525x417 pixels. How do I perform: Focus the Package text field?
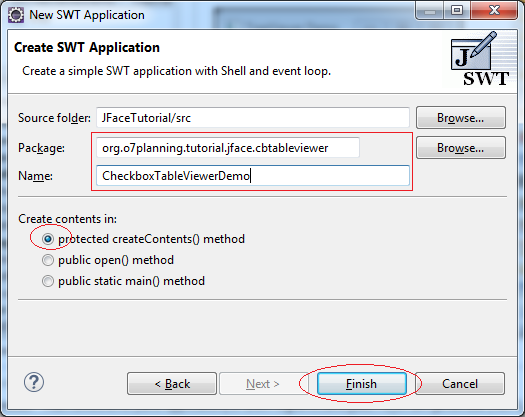pyautogui.click(x=228, y=148)
